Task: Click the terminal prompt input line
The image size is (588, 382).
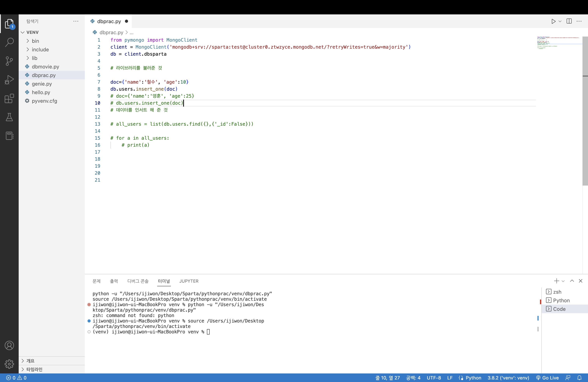Action: 151,332
